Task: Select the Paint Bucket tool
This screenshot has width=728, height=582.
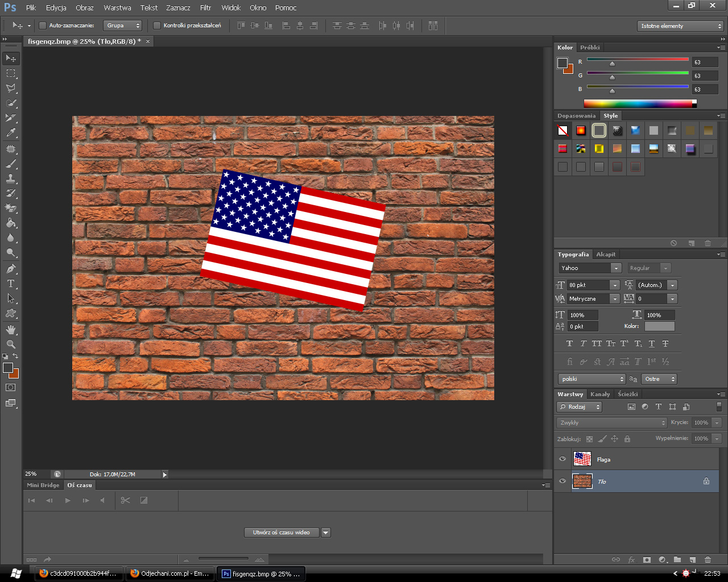Action: pyautogui.click(x=11, y=223)
